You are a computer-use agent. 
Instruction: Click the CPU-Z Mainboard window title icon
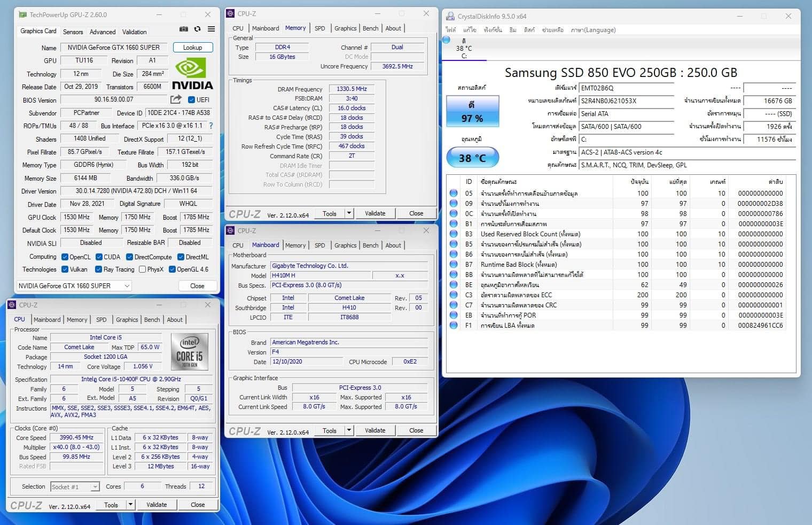click(x=230, y=230)
